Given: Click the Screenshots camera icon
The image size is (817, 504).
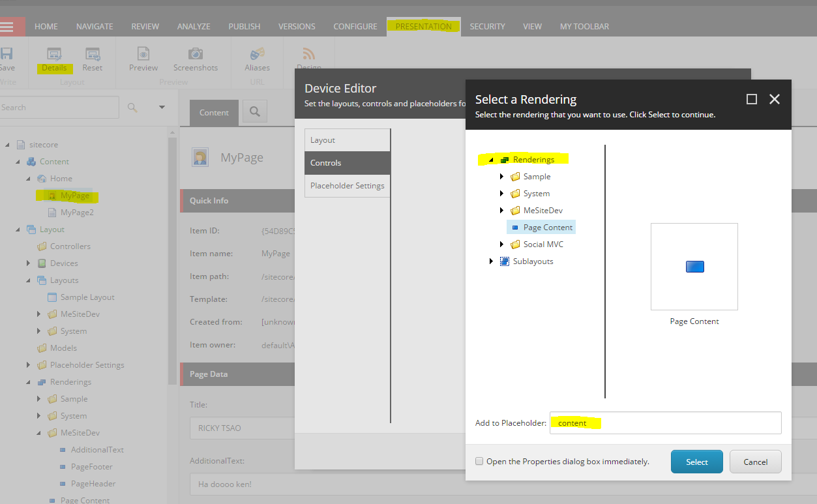Looking at the screenshot, I should tap(196, 55).
